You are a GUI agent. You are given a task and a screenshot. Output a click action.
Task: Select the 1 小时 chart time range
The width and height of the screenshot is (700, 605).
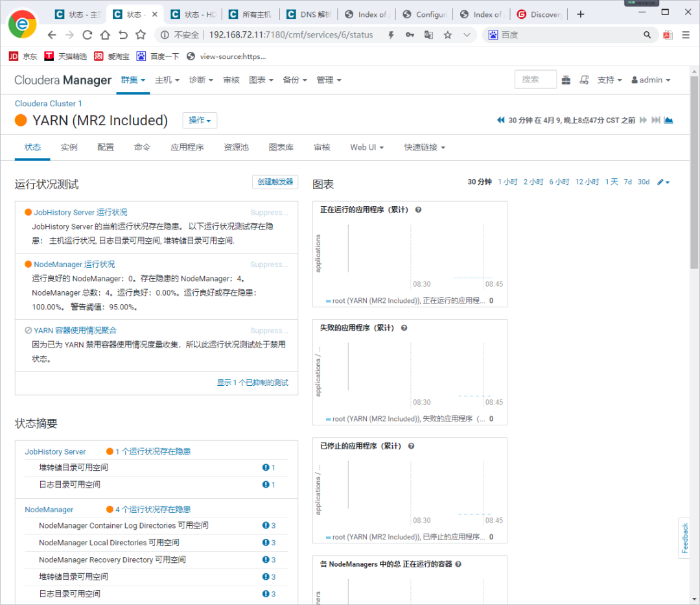507,182
